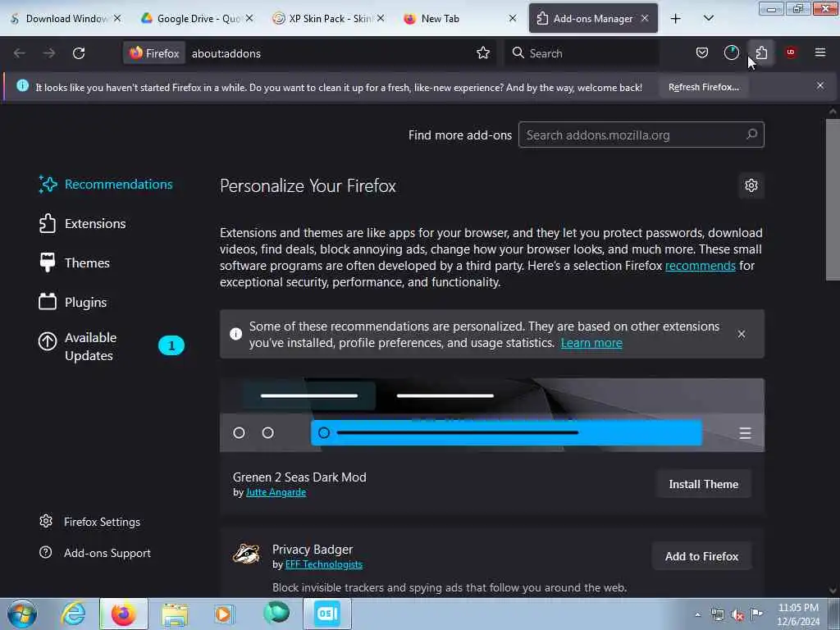The height and width of the screenshot is (630, 840).
Task: Follow the 'recommends' link in the description
Action: click(x=700, y=266)
